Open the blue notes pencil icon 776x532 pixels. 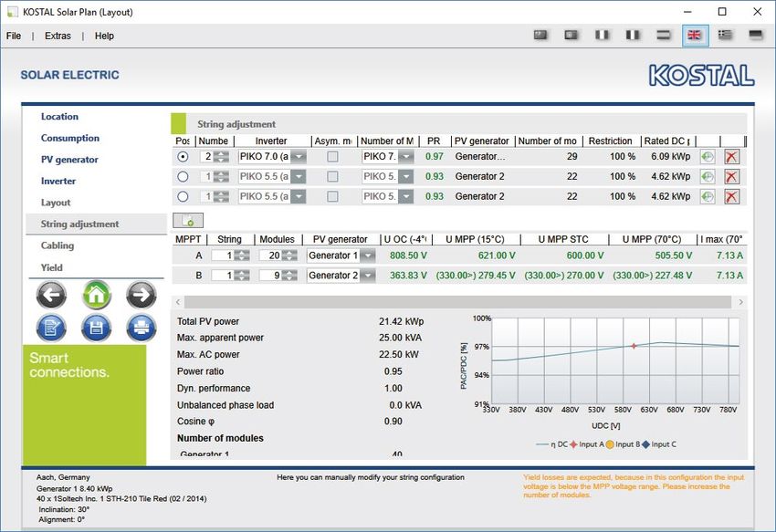[51, 328]
